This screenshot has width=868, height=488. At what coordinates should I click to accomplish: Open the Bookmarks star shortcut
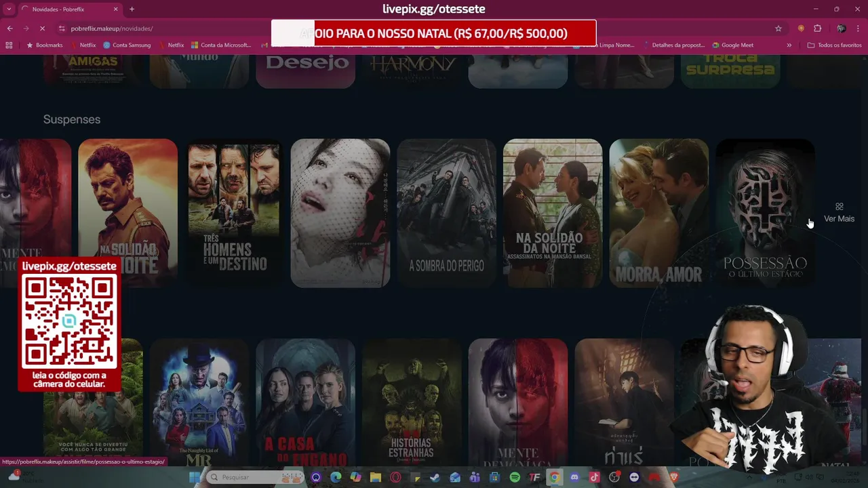tap(45, 45)
